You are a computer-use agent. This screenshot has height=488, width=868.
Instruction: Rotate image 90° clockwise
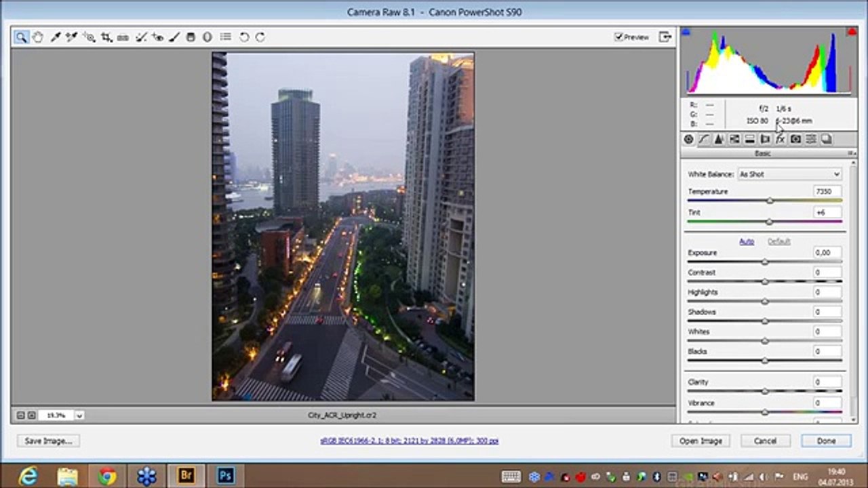tap(260, 37)
